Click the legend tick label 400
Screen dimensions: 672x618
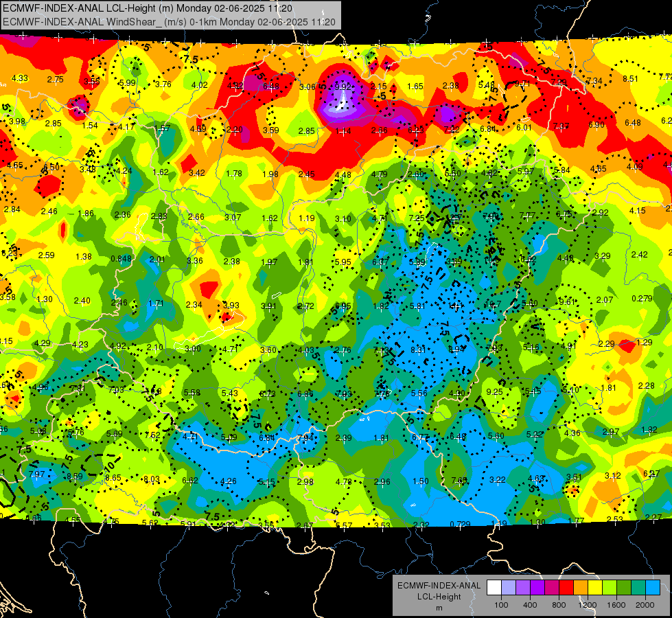pos(530,605)
